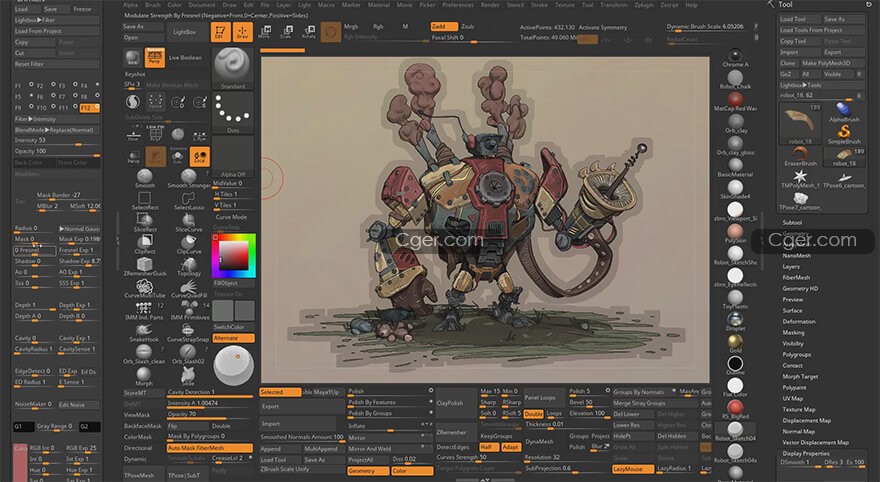Select the Rotate transform tool
The width and height of the screenshot is (880, 482).
tap(308, 32)
